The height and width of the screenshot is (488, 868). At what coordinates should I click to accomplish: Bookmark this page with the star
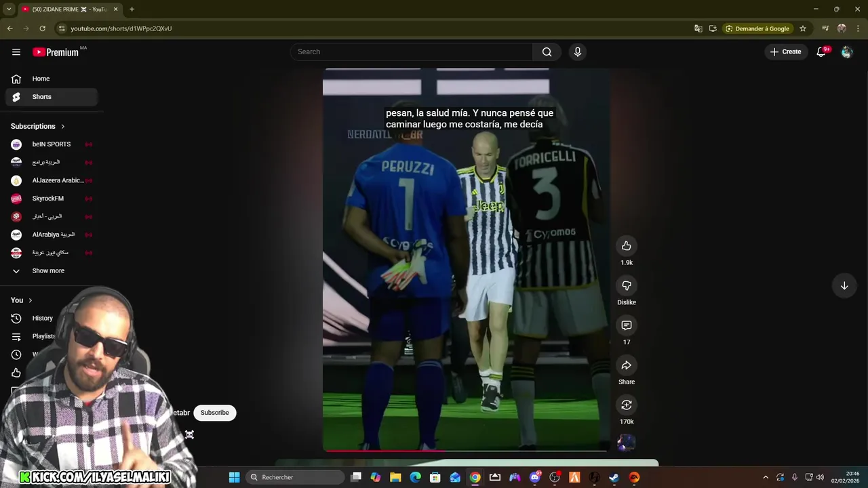tap(803, 28)
